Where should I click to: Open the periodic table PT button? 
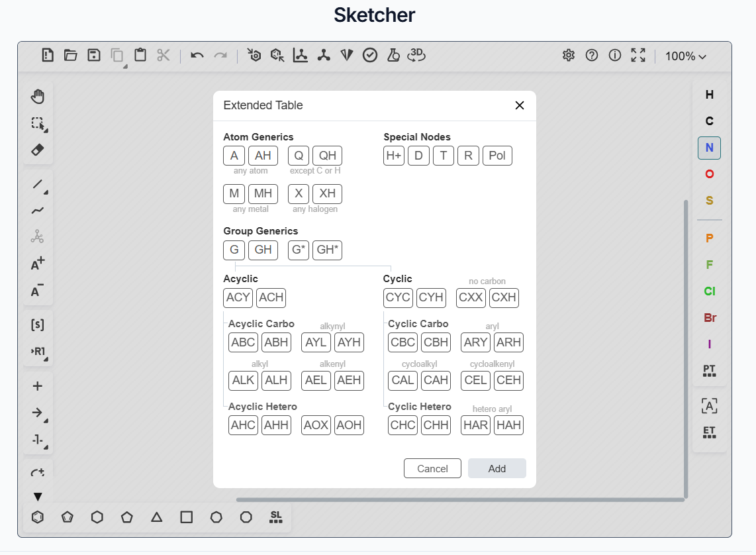[x=709, y=370]
